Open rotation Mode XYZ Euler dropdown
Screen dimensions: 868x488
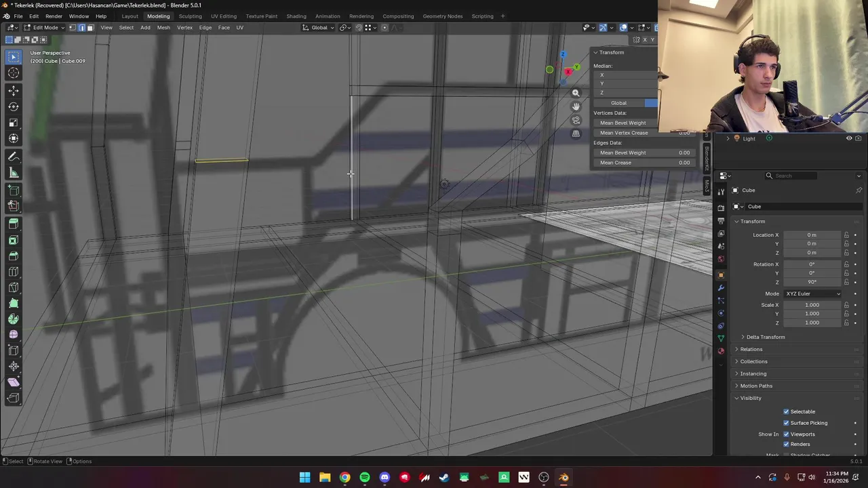(812, 293)
